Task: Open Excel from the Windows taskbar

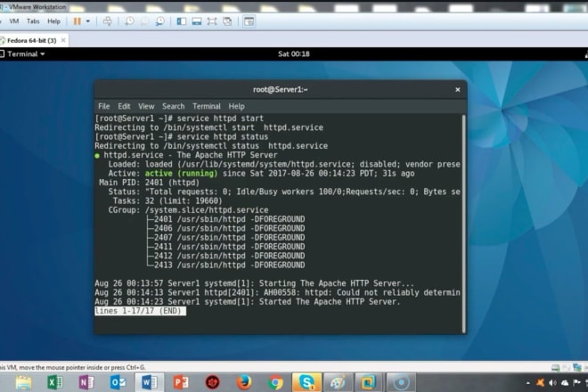Action: (55, 382)
